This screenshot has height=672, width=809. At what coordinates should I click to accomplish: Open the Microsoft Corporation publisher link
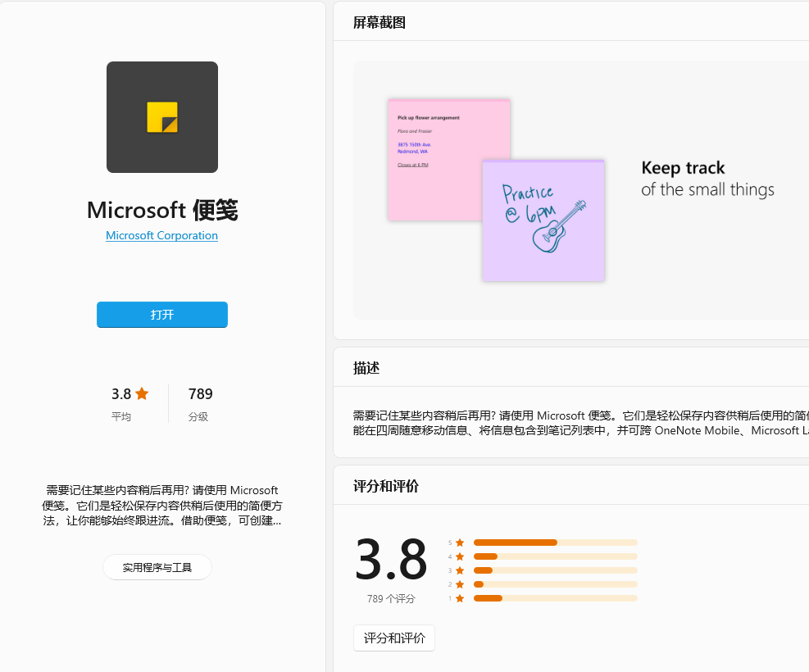(161, 235)
